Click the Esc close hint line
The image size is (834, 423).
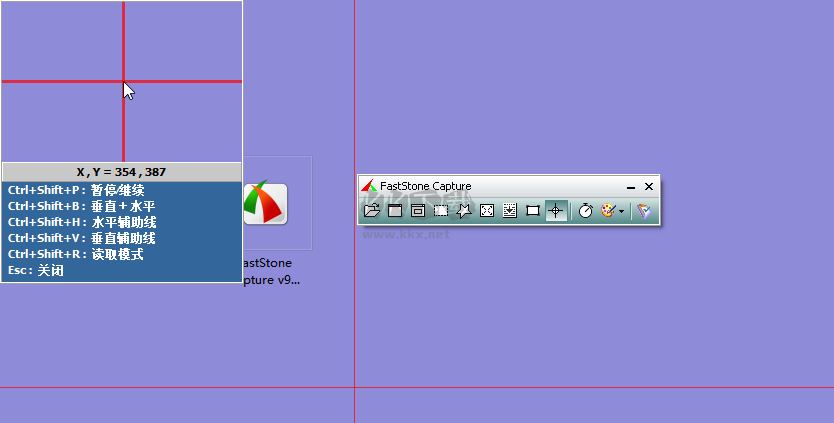tap(36, 270)
